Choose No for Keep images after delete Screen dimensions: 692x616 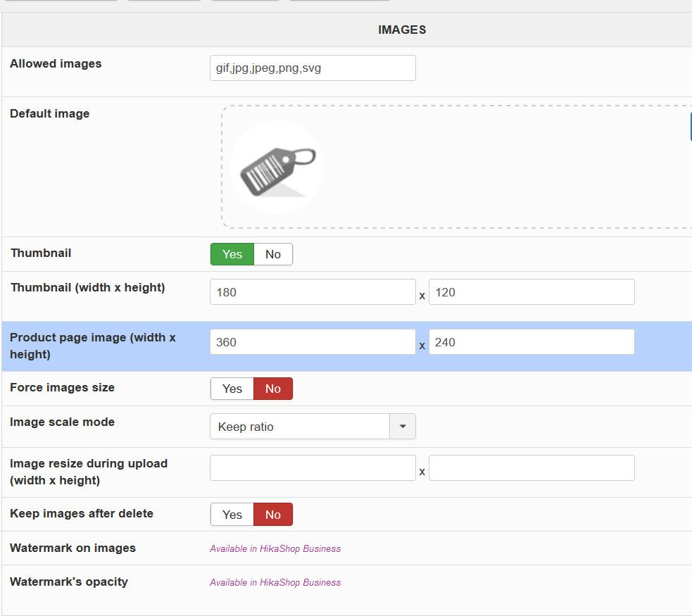point(273,515)
